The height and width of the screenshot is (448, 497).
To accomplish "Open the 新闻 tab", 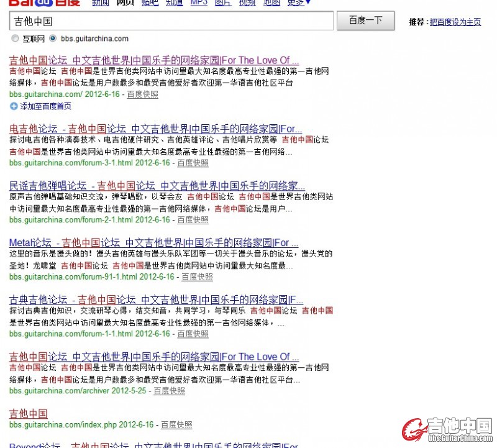I will 101,3.
